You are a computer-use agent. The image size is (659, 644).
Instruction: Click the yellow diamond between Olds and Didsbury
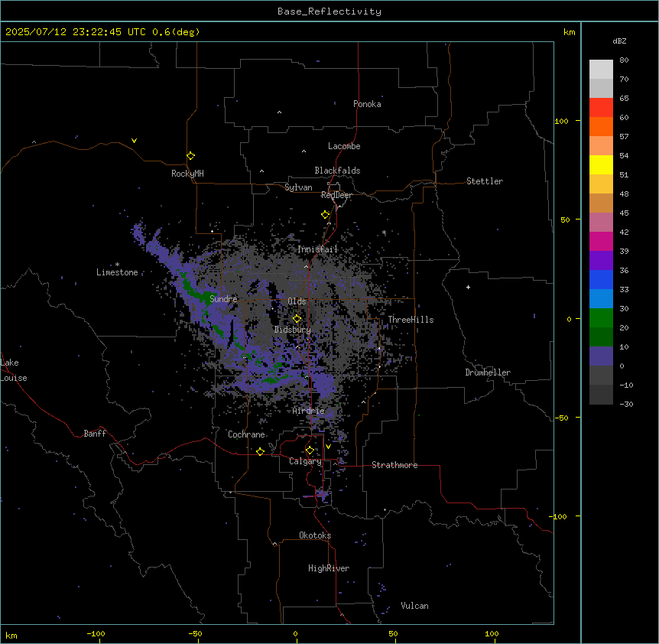tap(297, 318)
